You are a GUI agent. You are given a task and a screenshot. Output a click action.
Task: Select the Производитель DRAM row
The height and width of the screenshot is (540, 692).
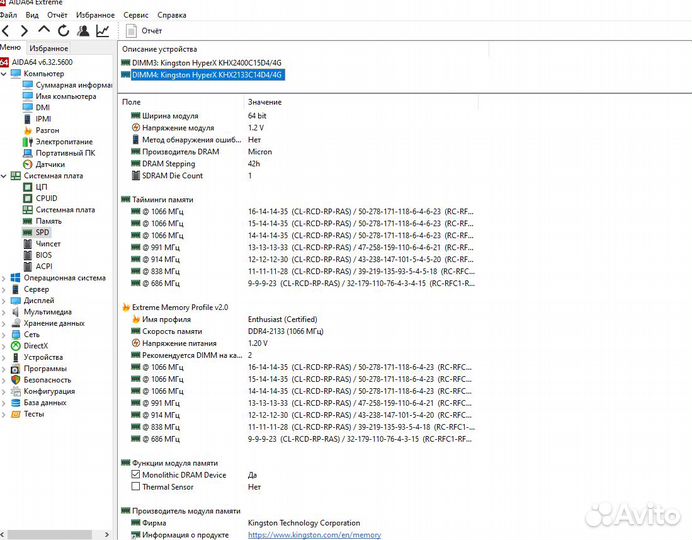click(x=298, y=152)
